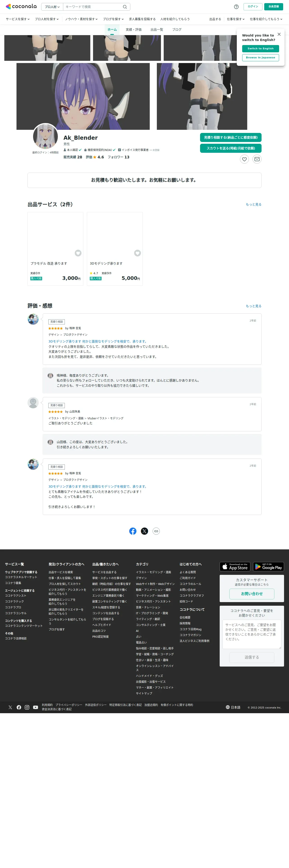289x868 pixels.
Task: Open イラスト・モデリング・漫画 footer category
Action: (154, 572)
